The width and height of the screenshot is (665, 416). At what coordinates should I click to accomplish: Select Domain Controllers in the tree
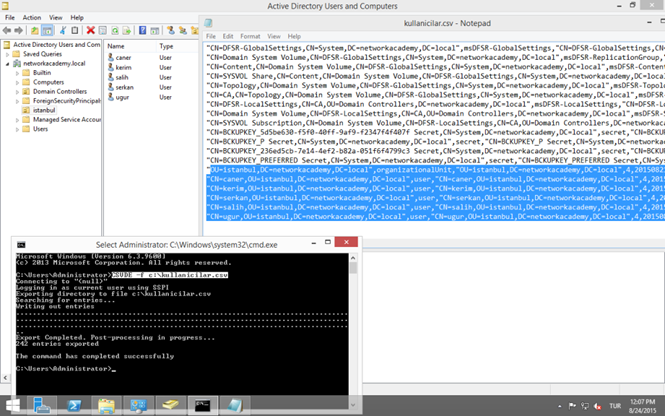[x=60, y=91]
